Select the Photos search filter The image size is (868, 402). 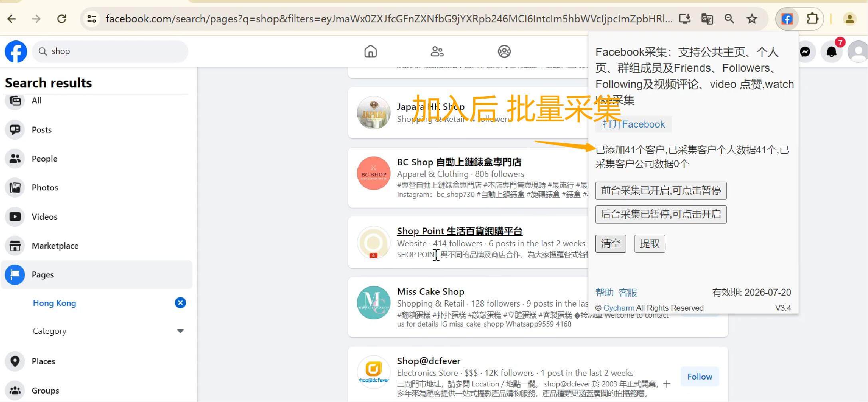[x=97, y=188]
